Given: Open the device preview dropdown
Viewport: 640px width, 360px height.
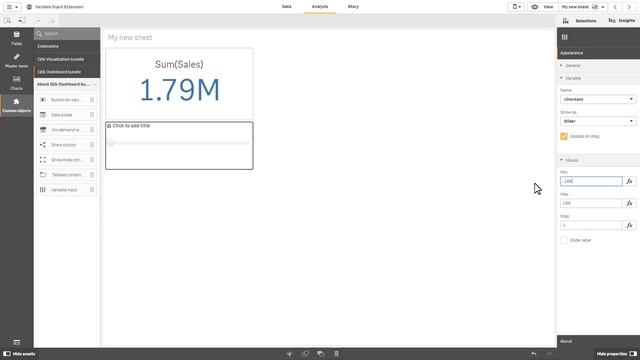Looking at the screenshot, I should pos(516,7).
